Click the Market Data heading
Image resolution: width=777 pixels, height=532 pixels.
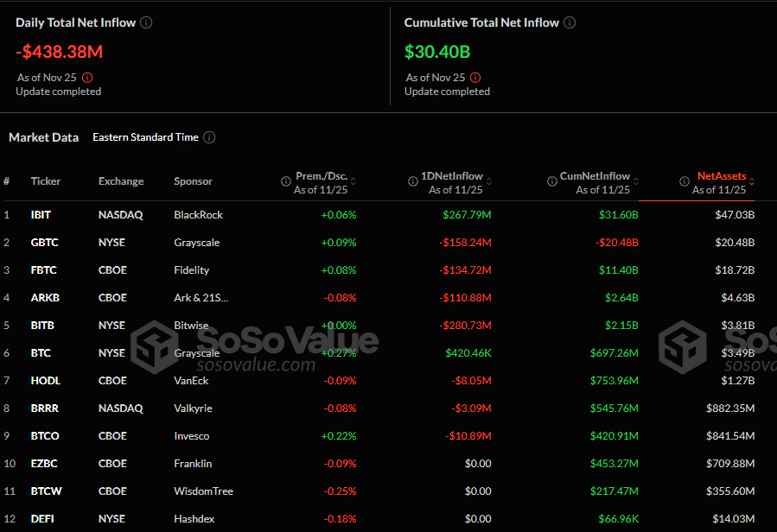pyautogui.click(x=43, y=137)
